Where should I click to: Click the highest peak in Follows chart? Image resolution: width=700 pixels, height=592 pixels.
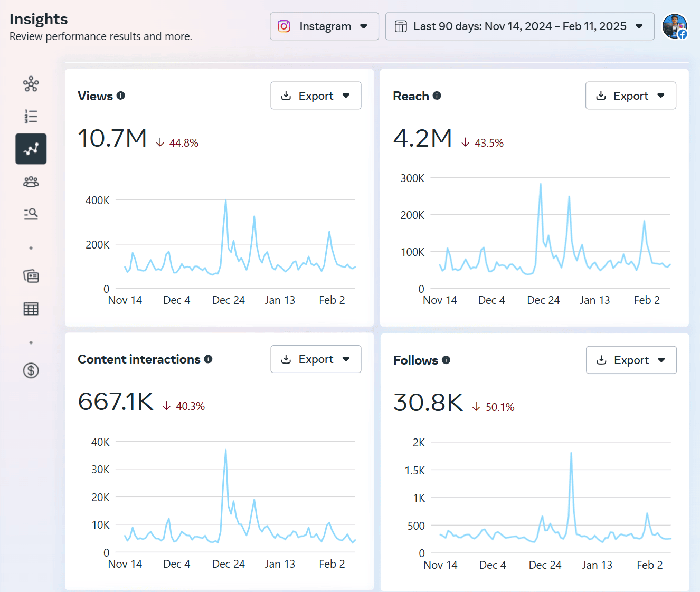(571, 453)
